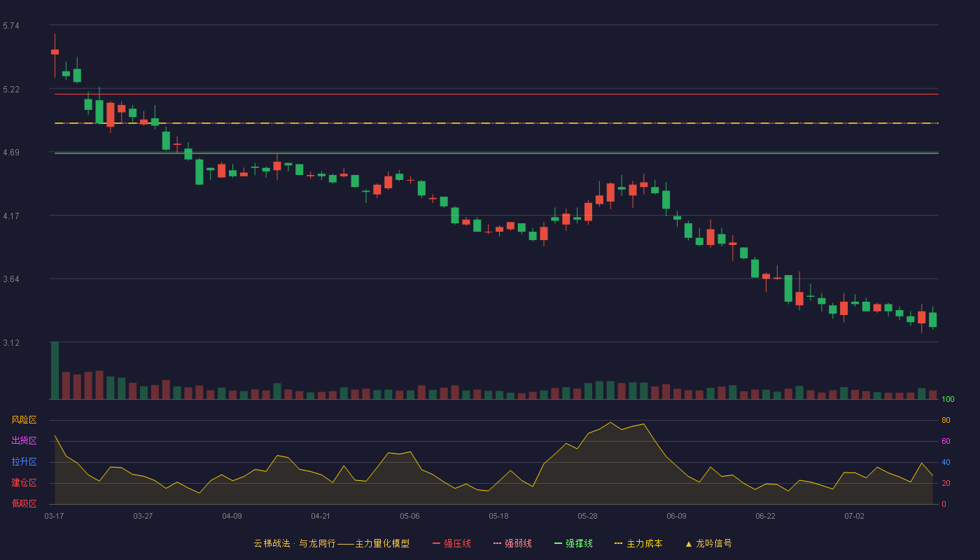Screen dimensions: 980x560
Task: Toggle the 强撑线 legend item
Action: [573, 543]
